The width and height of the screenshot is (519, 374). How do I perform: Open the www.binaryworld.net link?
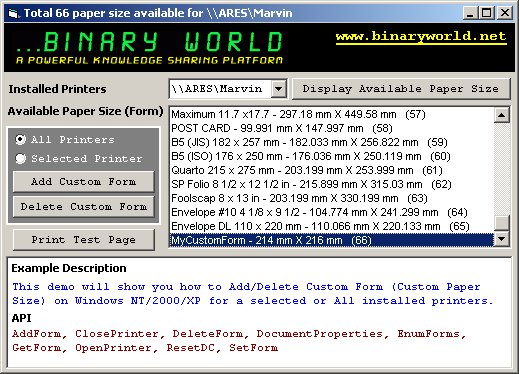click(x=421, y=36)
